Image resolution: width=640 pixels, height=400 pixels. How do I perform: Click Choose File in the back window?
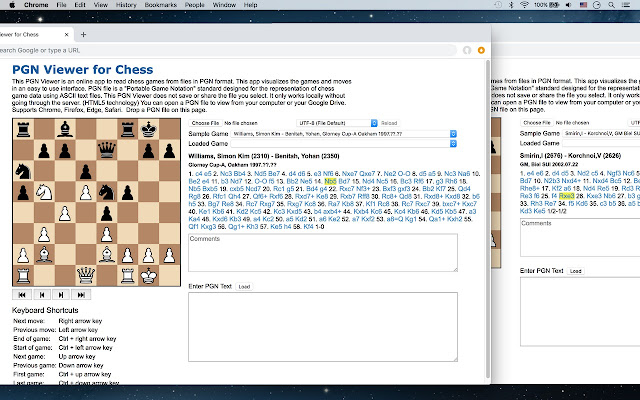click(537, 122)
